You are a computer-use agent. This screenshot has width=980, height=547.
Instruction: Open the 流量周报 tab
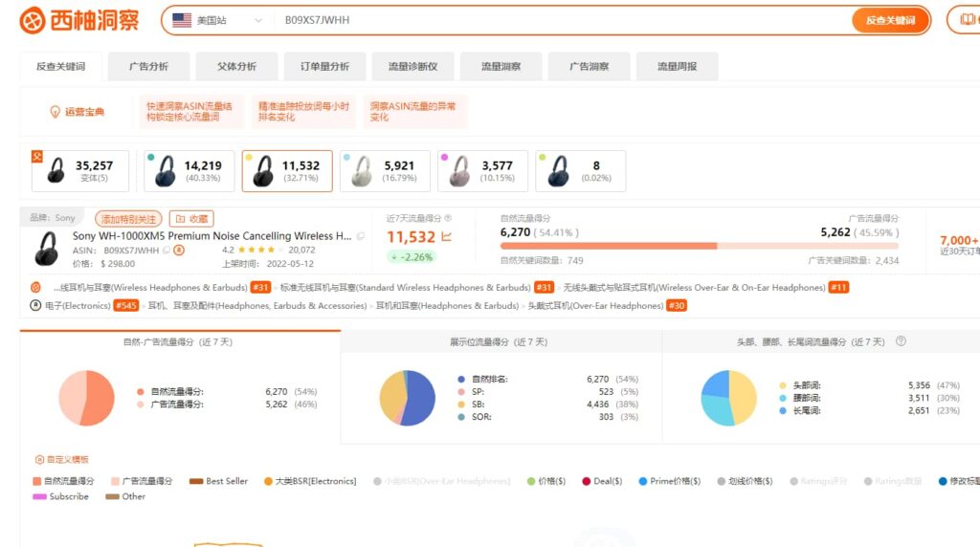click(677, 66)
